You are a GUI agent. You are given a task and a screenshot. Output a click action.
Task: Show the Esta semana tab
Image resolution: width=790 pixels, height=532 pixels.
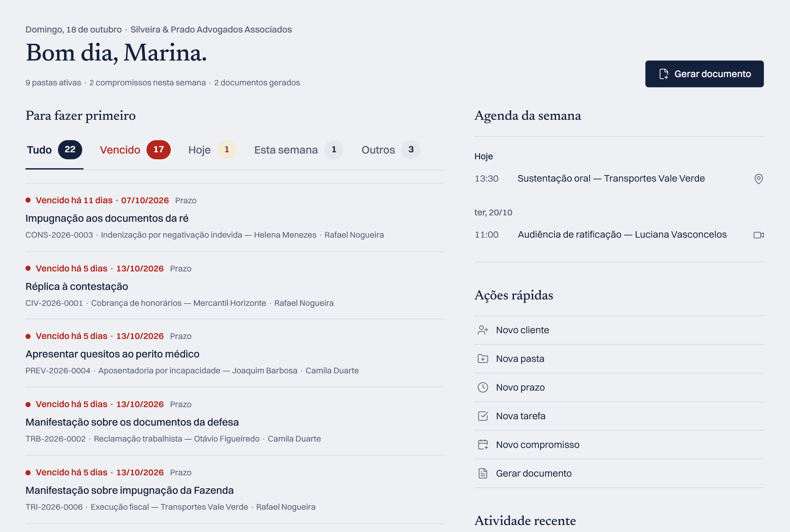tap(298, 150)
